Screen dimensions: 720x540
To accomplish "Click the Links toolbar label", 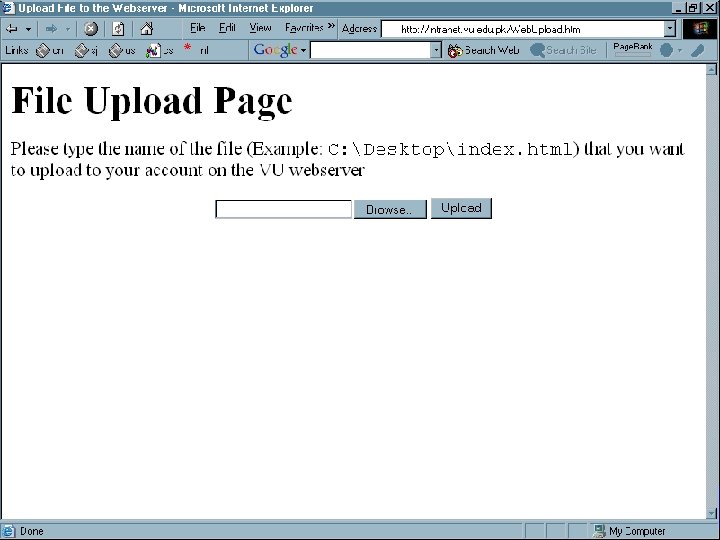I will point(17,50).
